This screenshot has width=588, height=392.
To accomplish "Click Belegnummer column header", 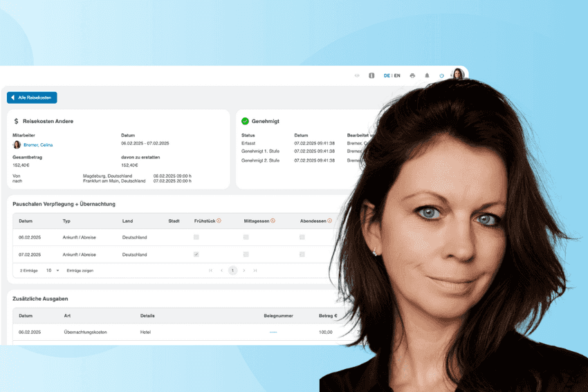I will [x=278, y=316].
